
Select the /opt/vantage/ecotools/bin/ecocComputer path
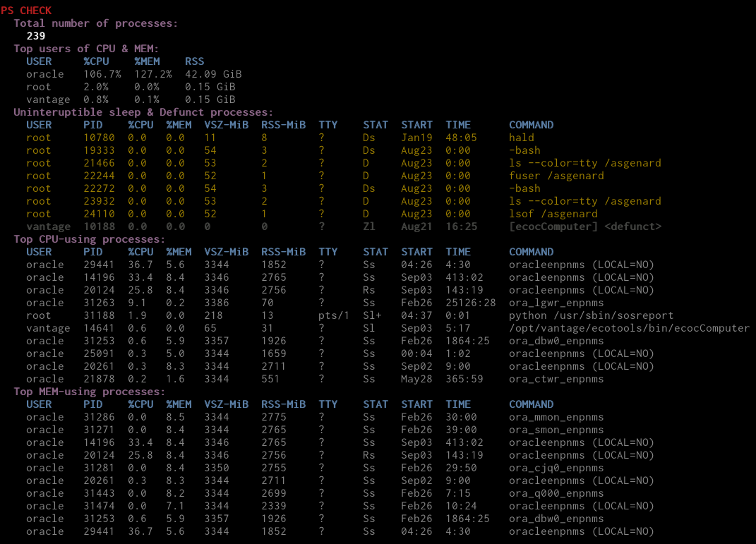click(x=629, y=328)
